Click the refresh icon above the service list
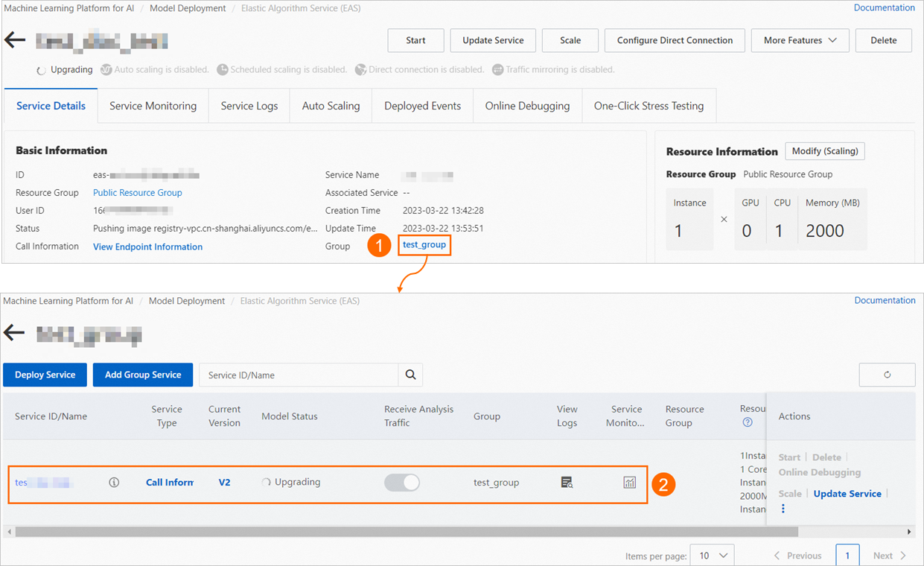This screenshot has width=924, height=566. pyautogui.click(x=887, y=375)
